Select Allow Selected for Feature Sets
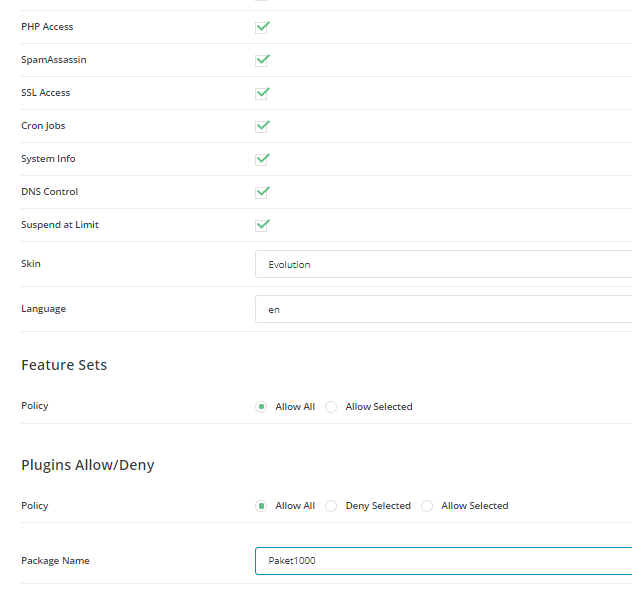Screen dimensions: 632x597 coord(331,407)
